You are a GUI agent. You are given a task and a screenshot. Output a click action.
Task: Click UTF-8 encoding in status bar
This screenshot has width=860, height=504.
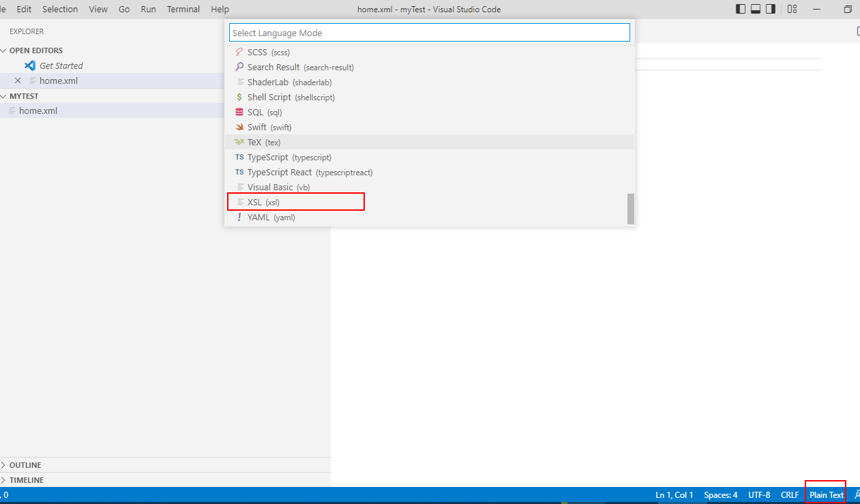click(x=759, y=495)
